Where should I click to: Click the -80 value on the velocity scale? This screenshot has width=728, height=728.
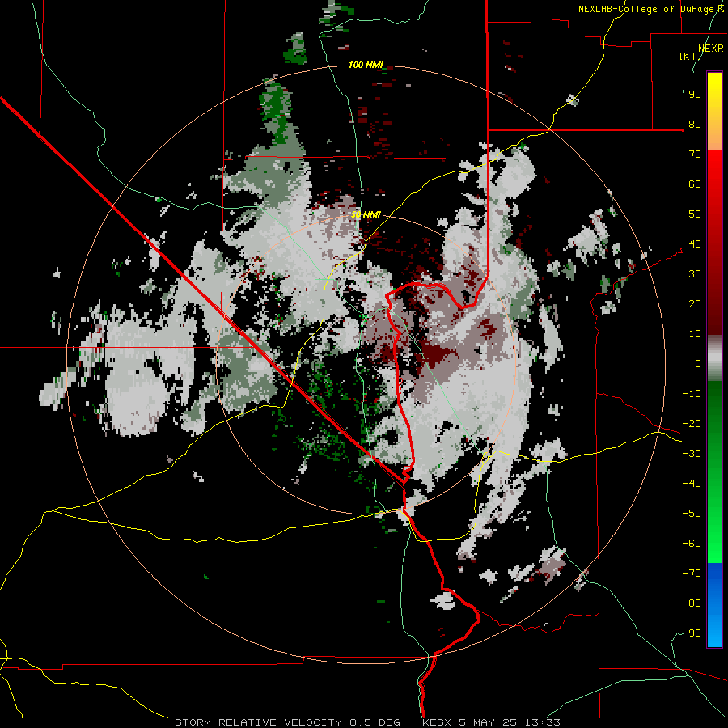point(692,603)
